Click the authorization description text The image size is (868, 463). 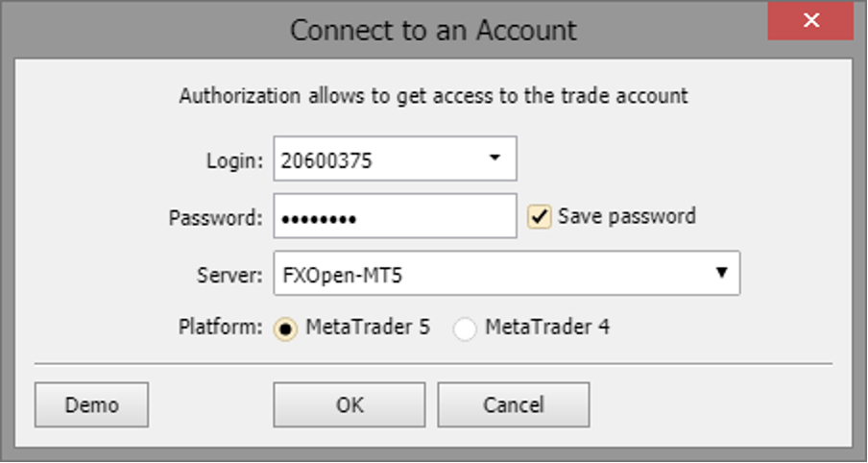pyautogui.click(x=433, y=96)
